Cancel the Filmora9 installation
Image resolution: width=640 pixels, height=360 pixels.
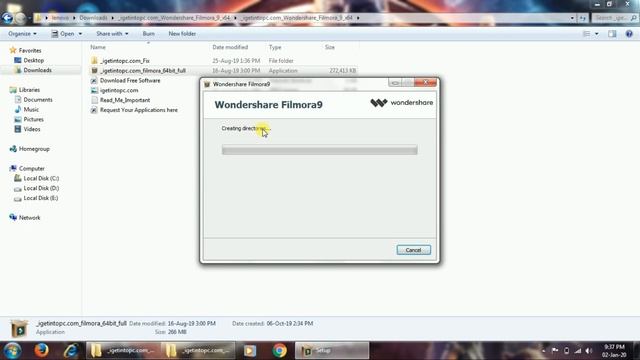pos(413,250)
